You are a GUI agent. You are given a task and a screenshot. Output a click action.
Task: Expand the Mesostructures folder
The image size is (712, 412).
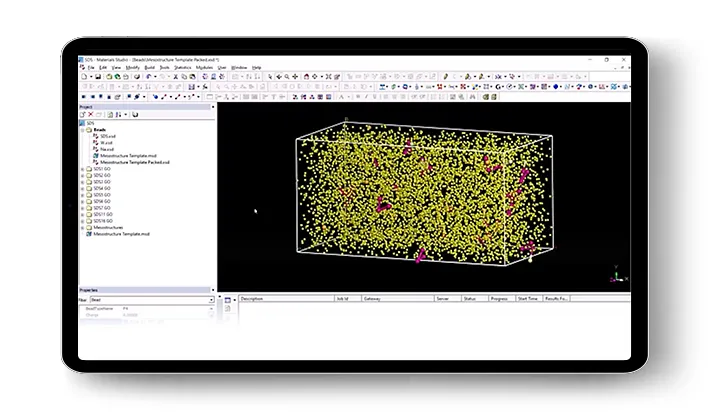pyautogui.click(x=83, y=228)
